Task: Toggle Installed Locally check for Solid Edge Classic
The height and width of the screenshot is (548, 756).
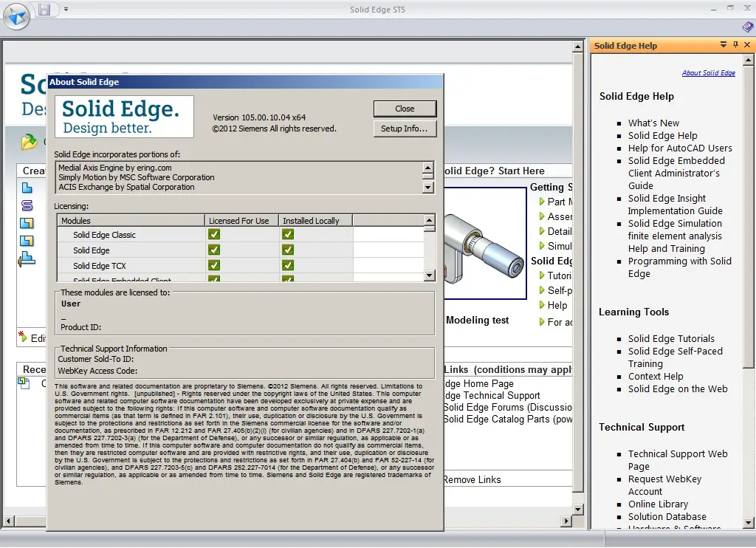Action: pyautogui.click(x=288, y=234)
